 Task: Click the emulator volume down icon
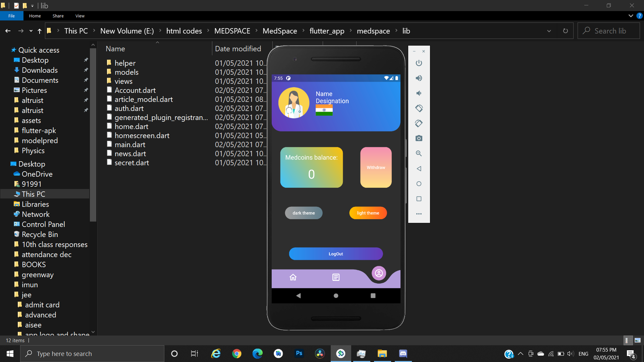(419, 93)
